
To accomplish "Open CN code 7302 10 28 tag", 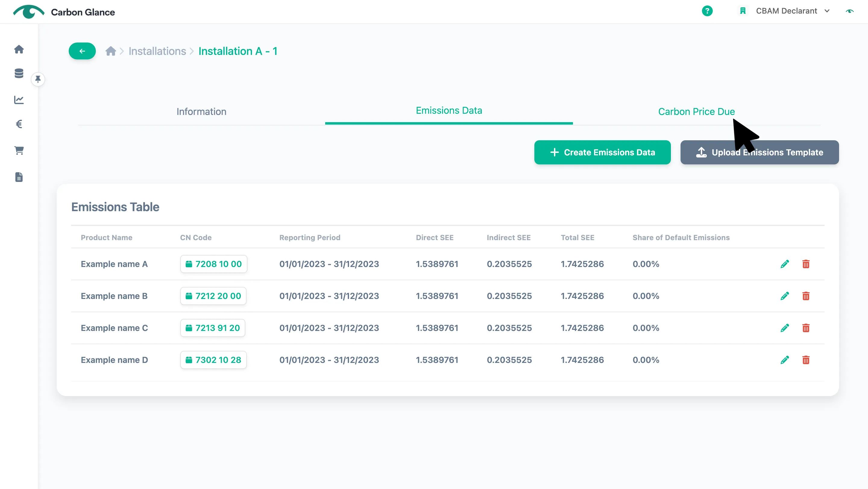I will 213,360.
